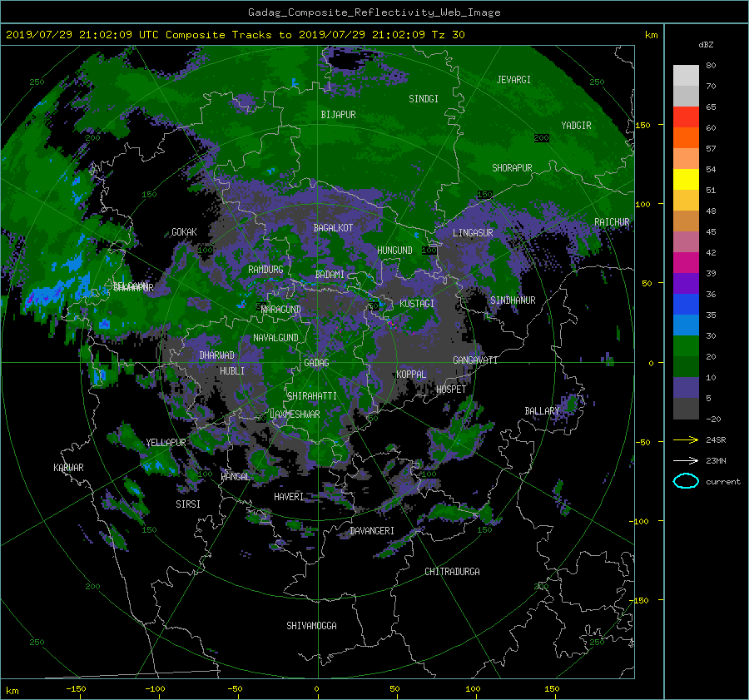Click the GOKAK city label

pyautogui.click(x=184, y=231)
